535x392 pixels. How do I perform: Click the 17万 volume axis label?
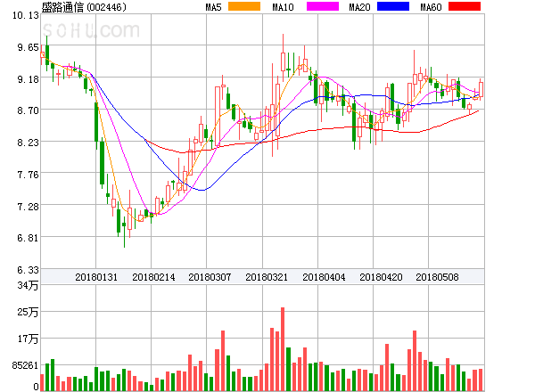[28, 339]
